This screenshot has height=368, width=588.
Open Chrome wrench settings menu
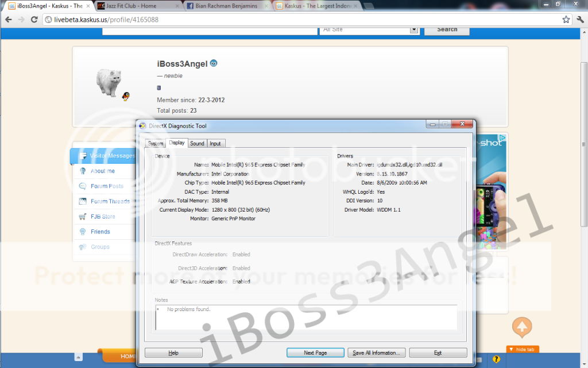coord(580,20)
